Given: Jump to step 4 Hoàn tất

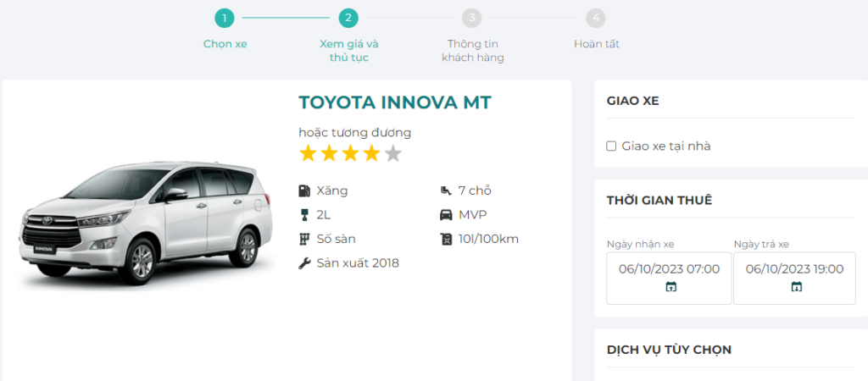Looking at the screenshot, I should coord(596,18).
